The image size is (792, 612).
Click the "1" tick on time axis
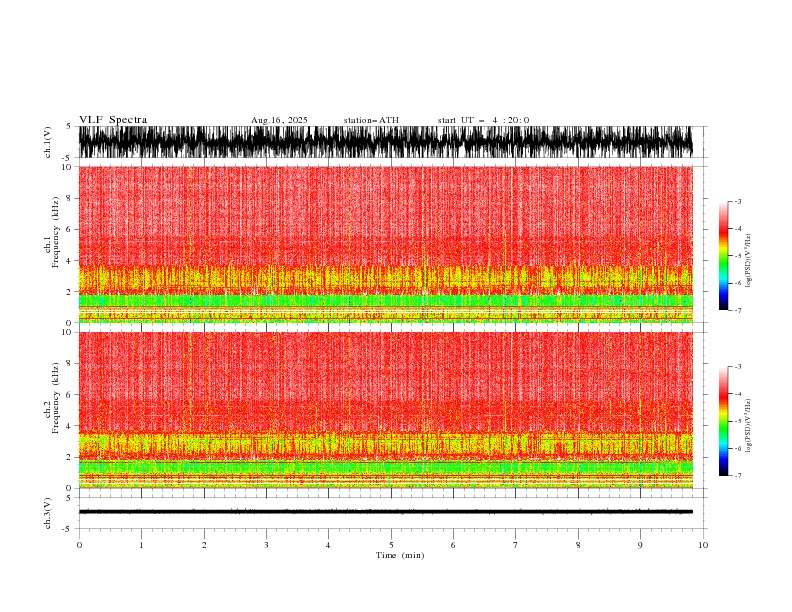click(x=141, y=545)
